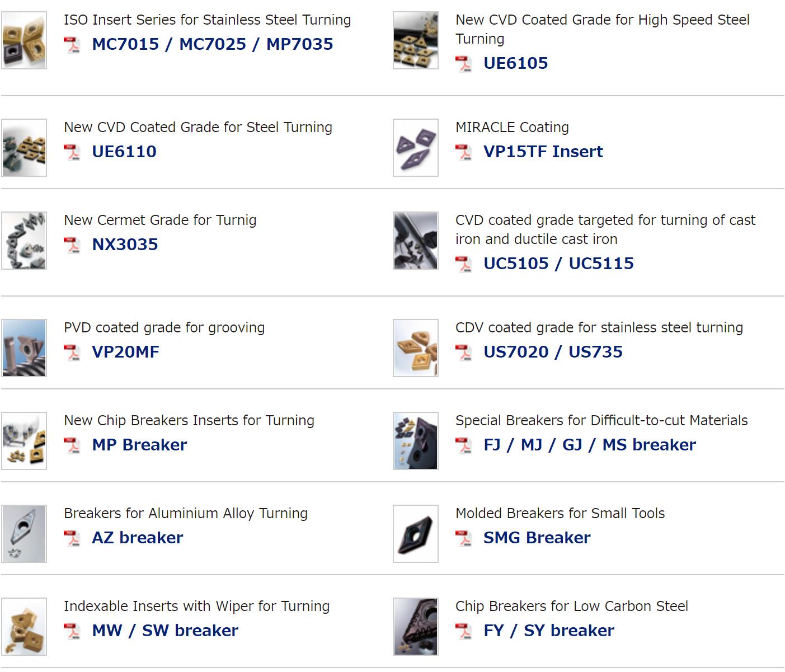Click the PDF icon next to UE6105
This screenshot has height=672, width=785.
pos(463,64)
